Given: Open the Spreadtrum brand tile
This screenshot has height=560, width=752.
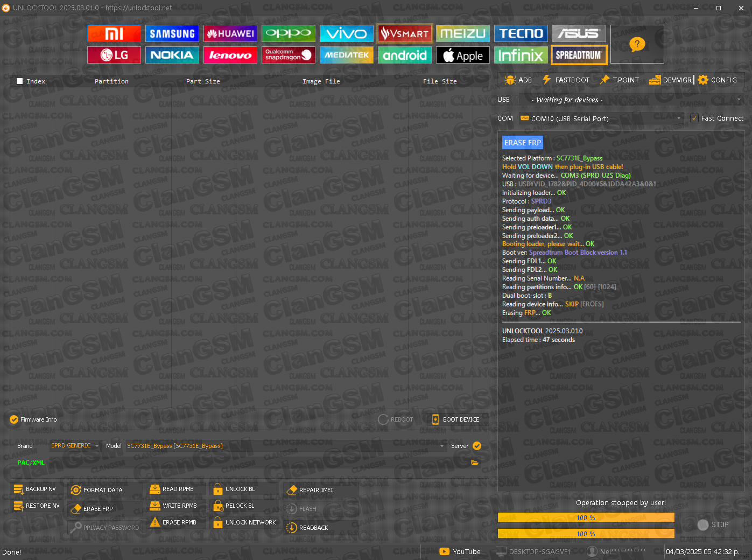Looking at the screenshot, I should pyautogui.click(x=579, y=55).
